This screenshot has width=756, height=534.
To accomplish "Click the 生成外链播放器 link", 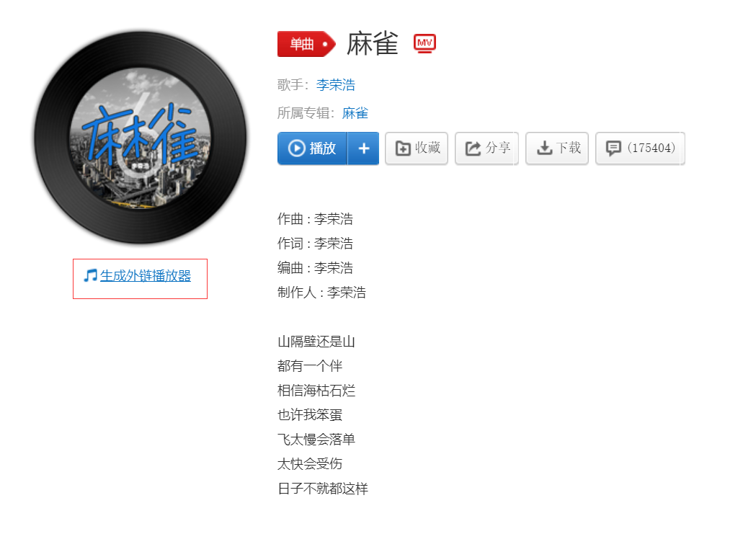I will (x=146, y=276).
